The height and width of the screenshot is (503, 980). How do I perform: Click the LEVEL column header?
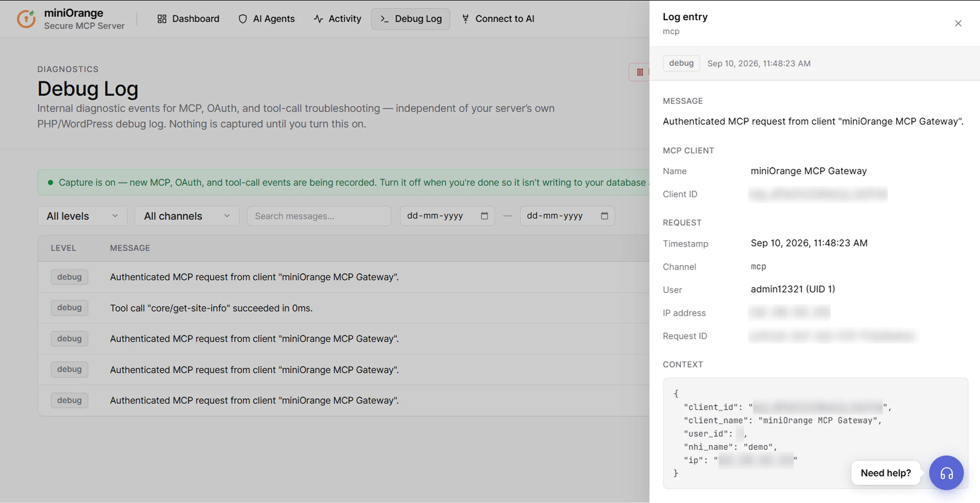(63, 248)
